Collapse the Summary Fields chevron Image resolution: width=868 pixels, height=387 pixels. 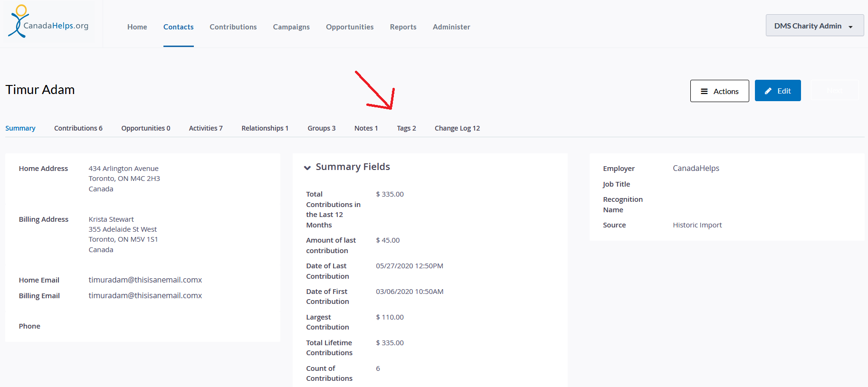click(x=307, y=168)
